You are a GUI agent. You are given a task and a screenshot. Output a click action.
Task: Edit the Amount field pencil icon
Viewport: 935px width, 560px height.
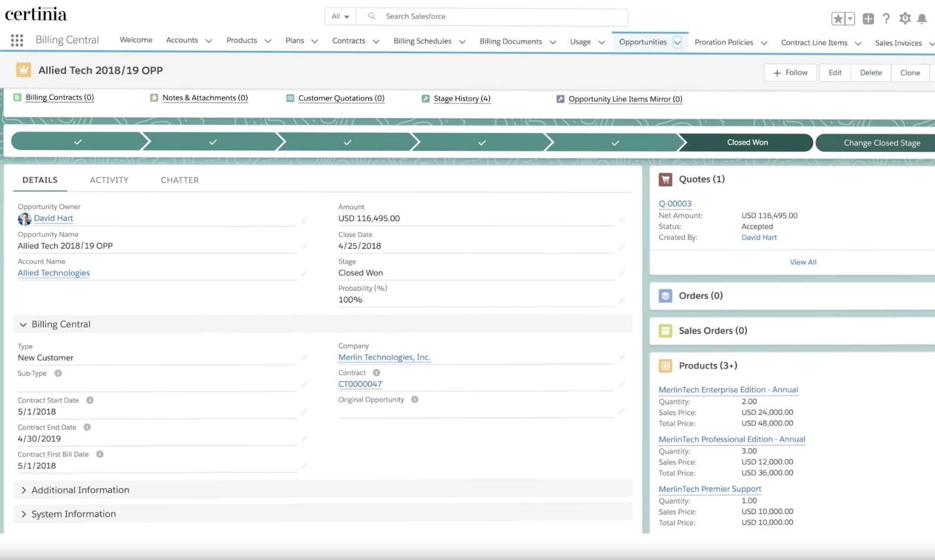[x=622, y=219]
